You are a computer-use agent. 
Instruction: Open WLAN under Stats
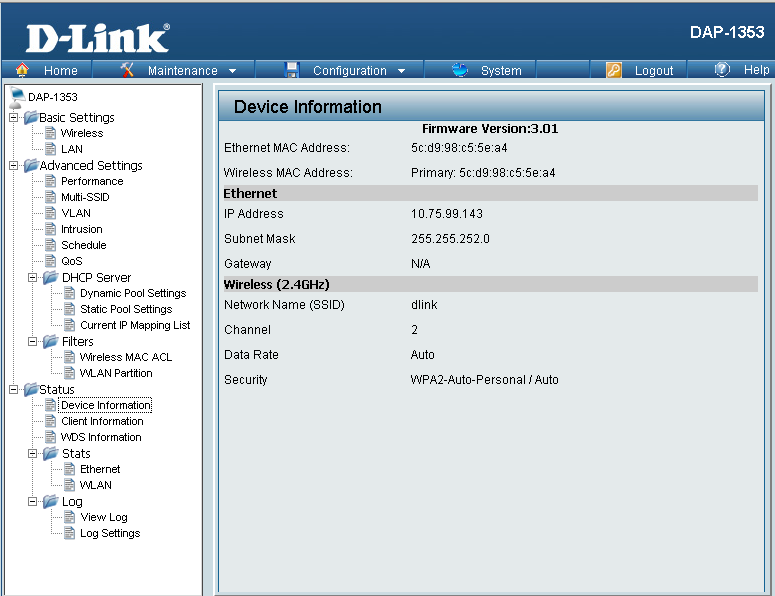[x=95, y=485]
